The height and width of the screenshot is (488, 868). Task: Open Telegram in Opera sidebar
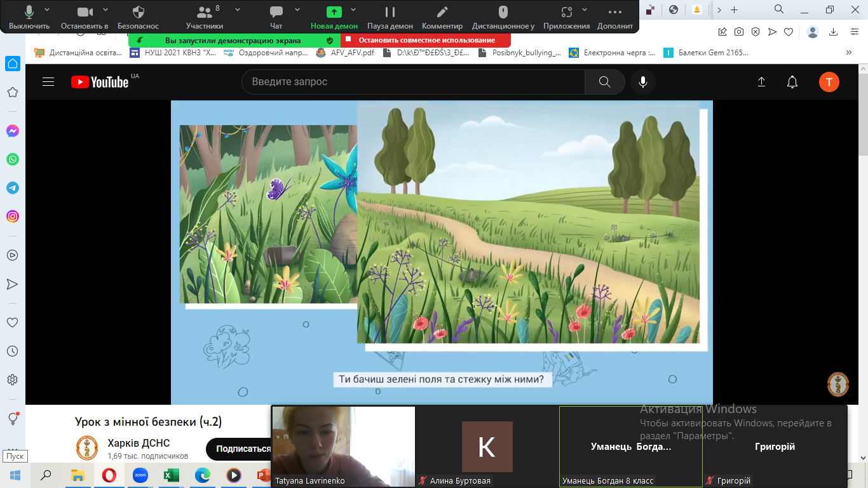(13, 188)
